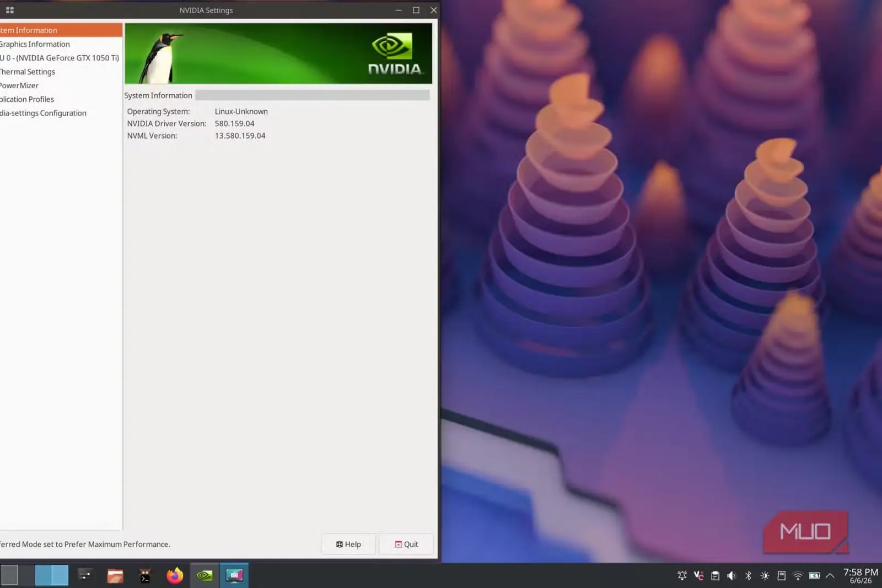Open the brightness control in the tray
Image resolution: width=882 pixels, height=588 pixels.
[765, 576]
